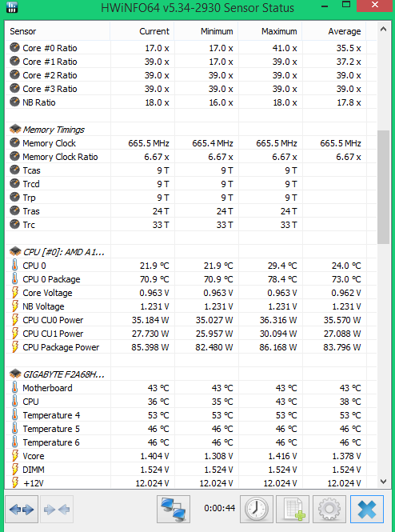
Task: Select the Memory Timings section header
Action: tap(54, 130)
